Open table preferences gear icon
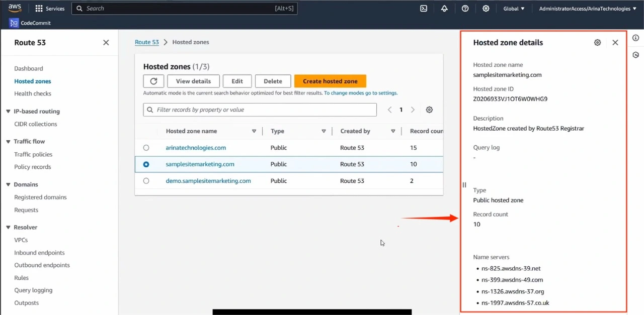 click(429, 110)
